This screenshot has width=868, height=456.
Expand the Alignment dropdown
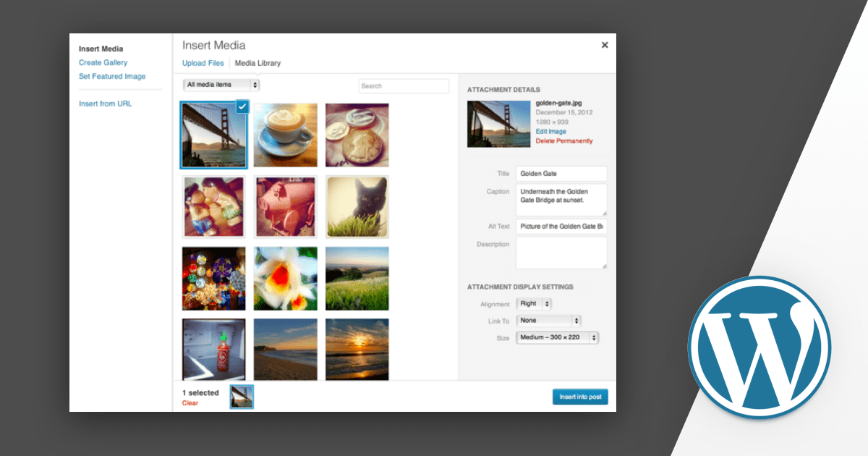coord(535,304)
